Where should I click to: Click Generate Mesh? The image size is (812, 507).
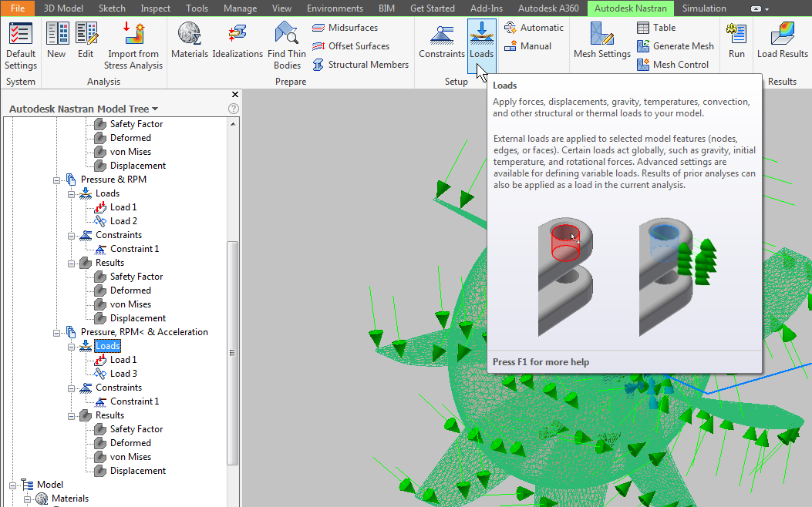[x=676, y=46]
